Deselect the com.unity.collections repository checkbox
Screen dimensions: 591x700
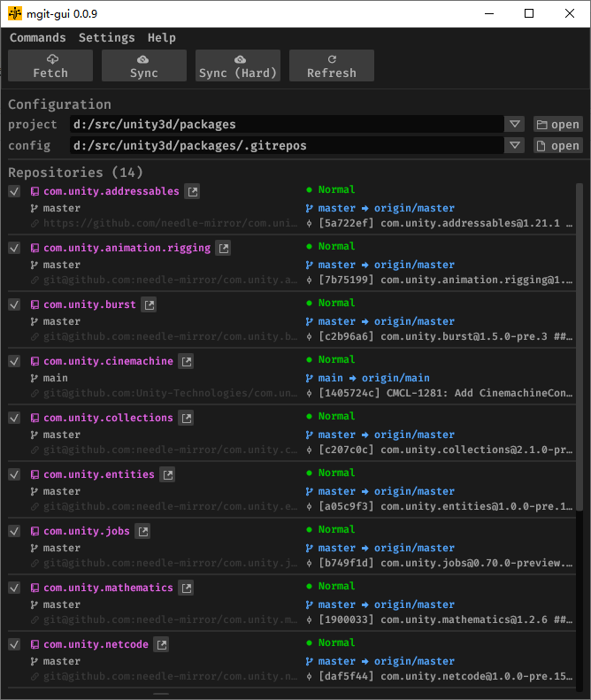[x=14, y=419]
